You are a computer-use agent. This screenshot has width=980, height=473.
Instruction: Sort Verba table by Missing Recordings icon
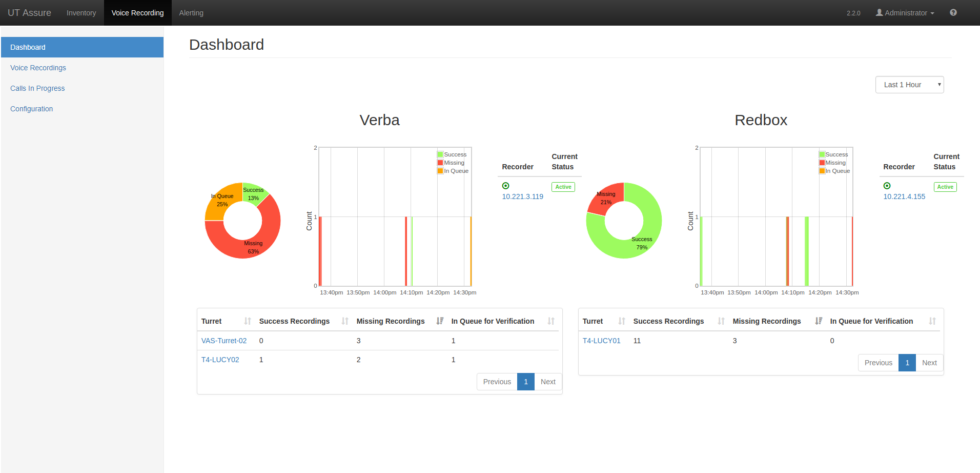(440, 321)
